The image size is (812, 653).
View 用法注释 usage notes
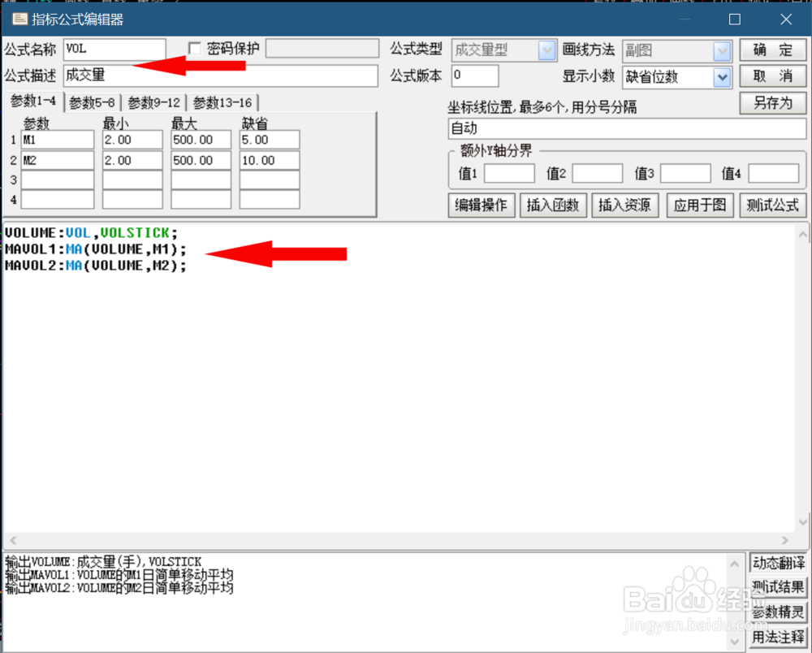point(779,637)
